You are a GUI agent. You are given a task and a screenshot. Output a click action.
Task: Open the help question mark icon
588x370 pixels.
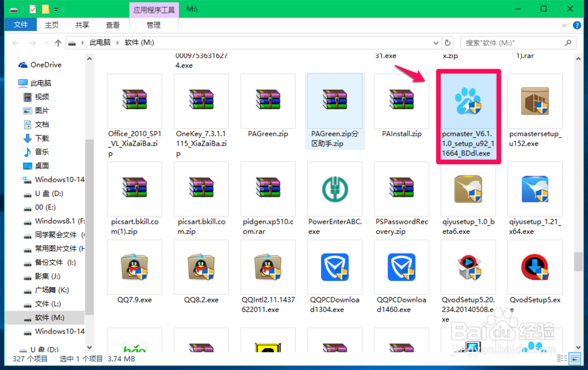tap(577, 25)
